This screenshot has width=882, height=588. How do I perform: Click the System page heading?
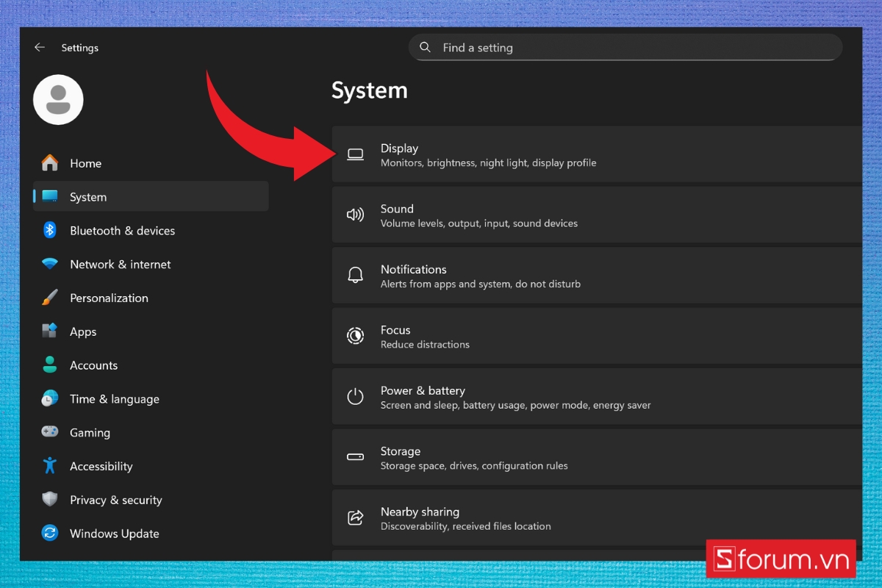click(x=369, y=90)
